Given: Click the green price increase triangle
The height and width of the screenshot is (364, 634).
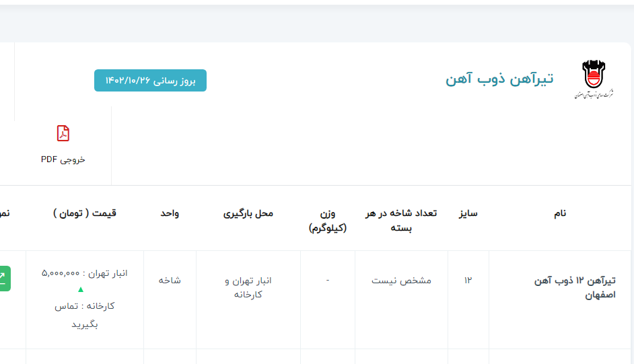Looking at the screenshot, I should pyautogui.click(x=81, y=289).
